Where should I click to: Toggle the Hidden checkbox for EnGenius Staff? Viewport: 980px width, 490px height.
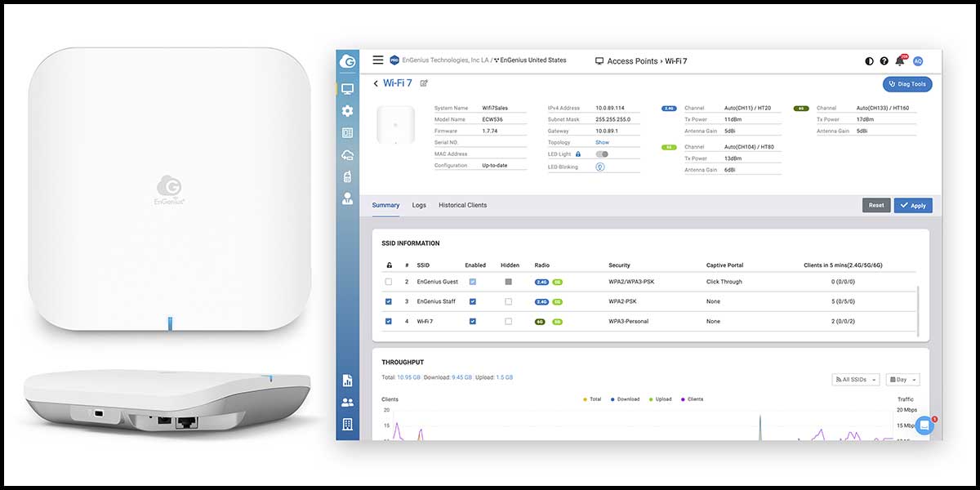point(508,301)
